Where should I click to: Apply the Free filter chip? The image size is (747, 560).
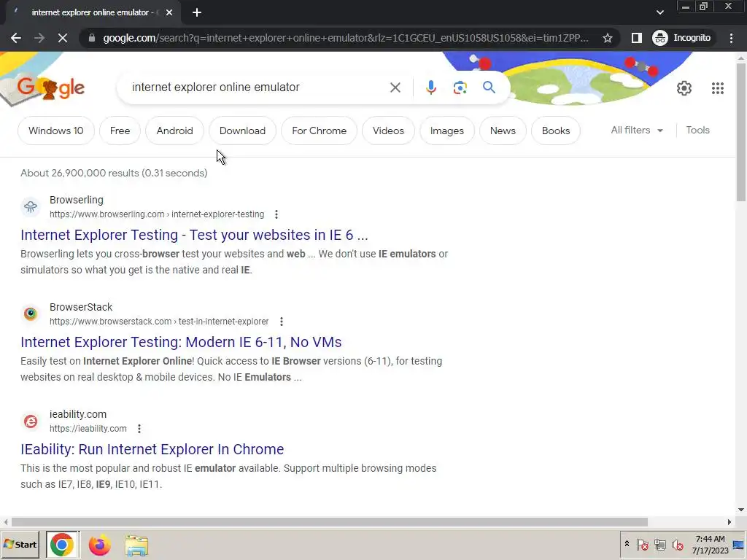tap(120, 131)
